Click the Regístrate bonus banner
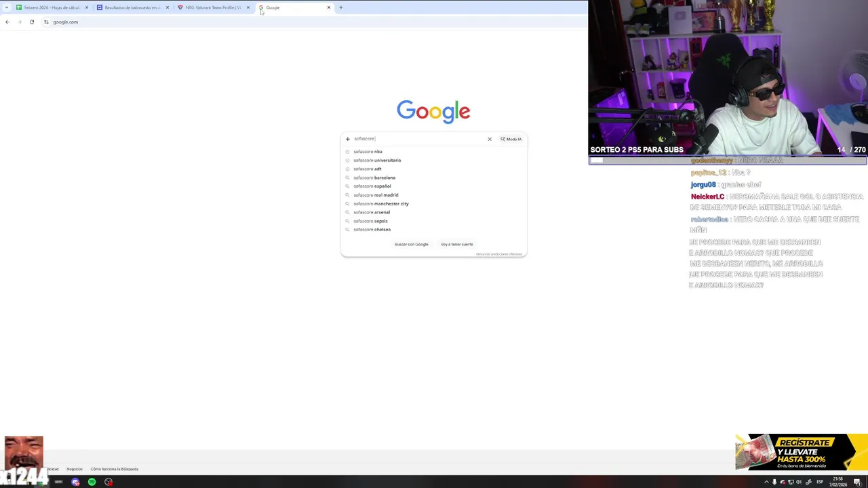 coord(802,452)
